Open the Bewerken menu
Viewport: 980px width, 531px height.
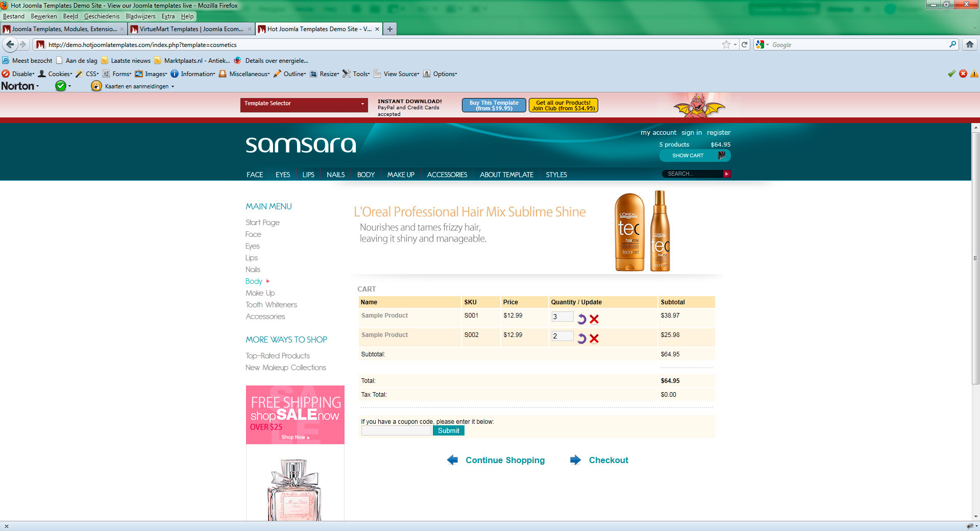click(x=44, y=16)
